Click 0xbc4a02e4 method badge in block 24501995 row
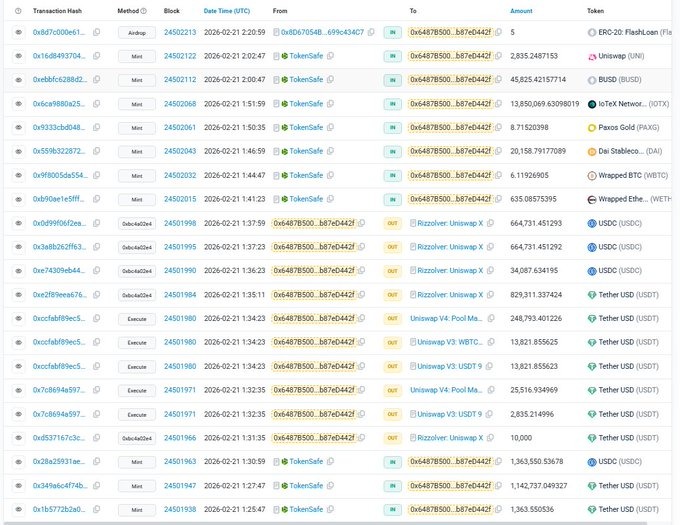 (x=137, y=247)
